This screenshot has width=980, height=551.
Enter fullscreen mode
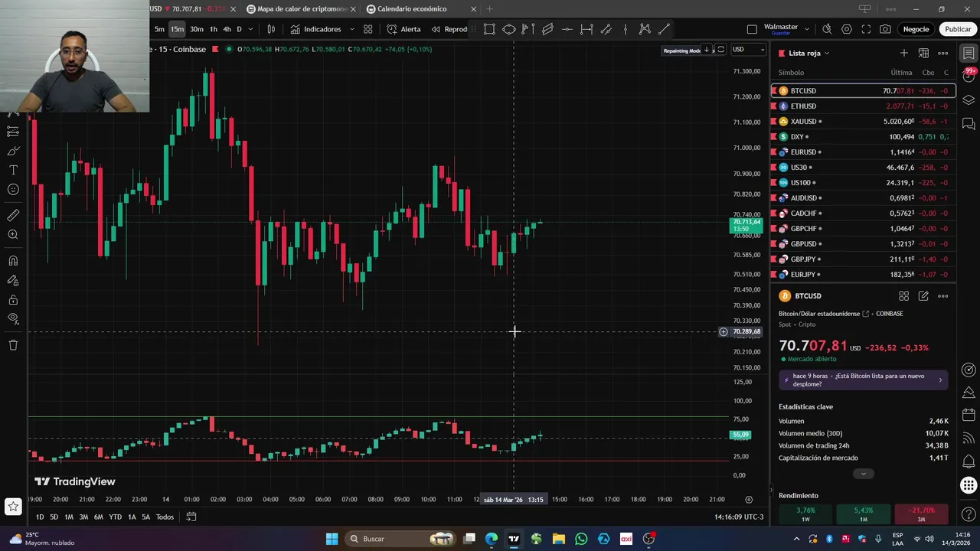pyautogui.click(x=866, y=29)
